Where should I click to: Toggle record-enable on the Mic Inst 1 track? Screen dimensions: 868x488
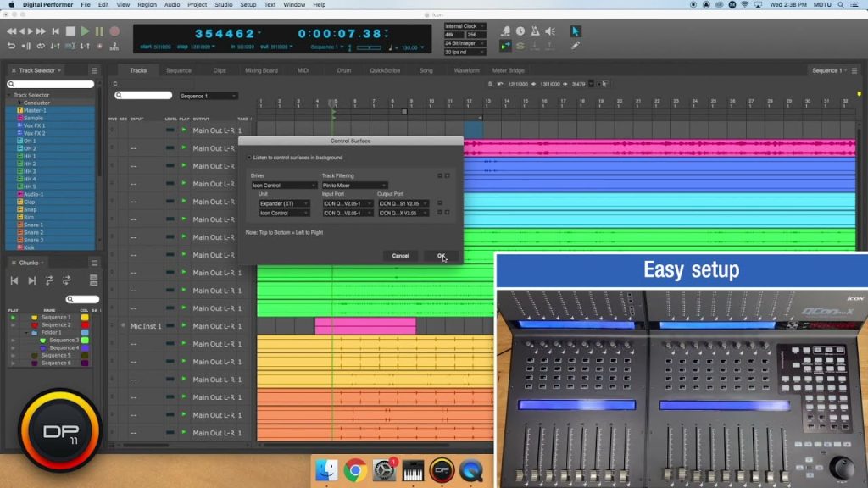[123, 326]
